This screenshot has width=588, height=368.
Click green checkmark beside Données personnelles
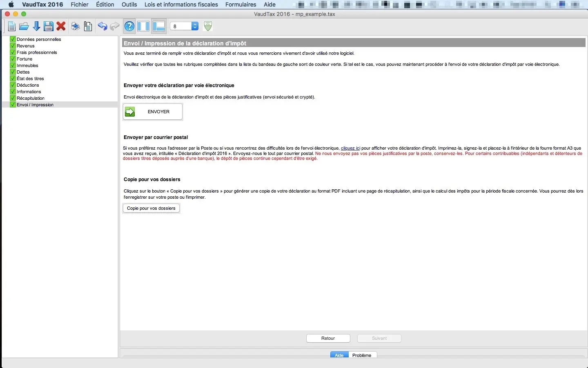pyautogui.click(x=13, y=39)
